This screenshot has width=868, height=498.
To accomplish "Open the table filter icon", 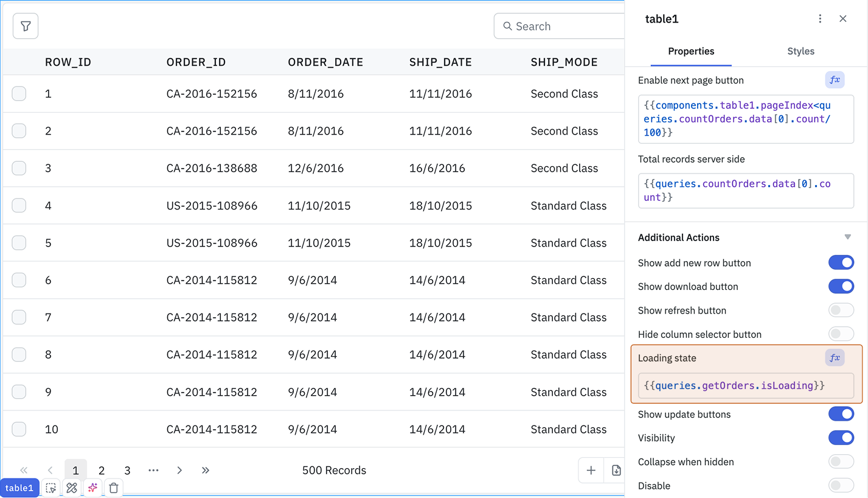I will pyautogui.click(x=26, y=26).
